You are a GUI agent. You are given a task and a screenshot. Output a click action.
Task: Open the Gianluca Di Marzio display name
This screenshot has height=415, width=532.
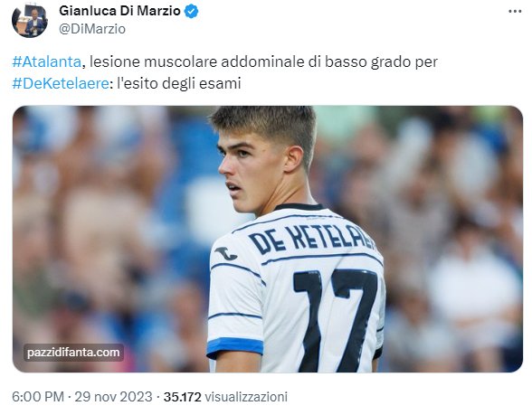[119, 11]
